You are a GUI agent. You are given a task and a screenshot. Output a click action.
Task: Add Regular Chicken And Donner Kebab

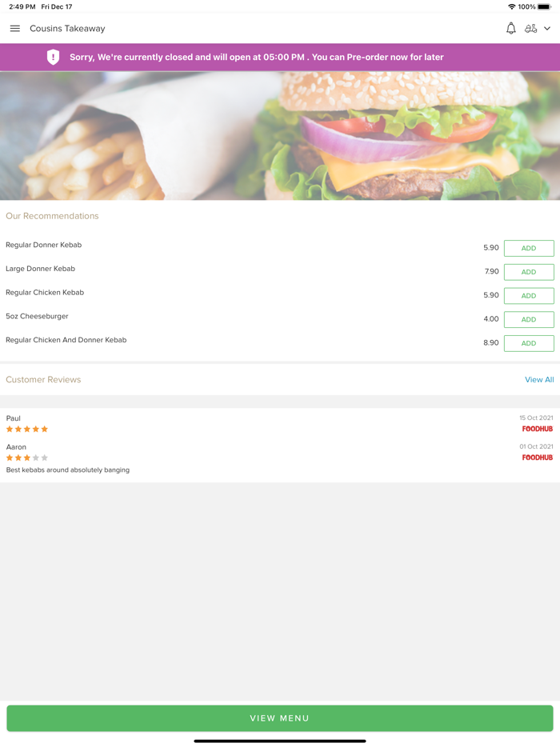[529, 343]
